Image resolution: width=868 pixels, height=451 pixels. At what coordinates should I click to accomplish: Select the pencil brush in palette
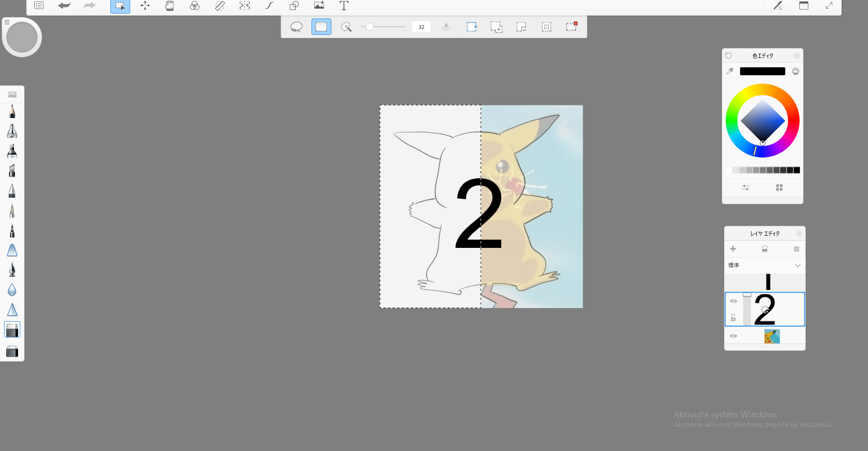(12, 111)
